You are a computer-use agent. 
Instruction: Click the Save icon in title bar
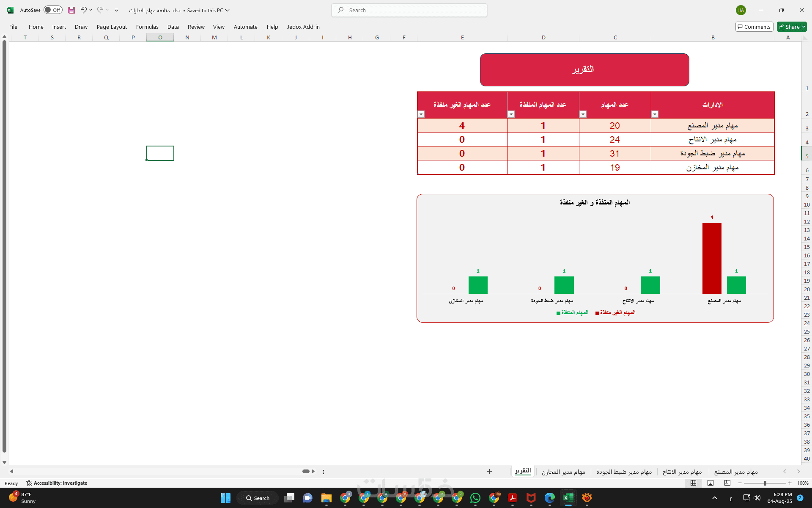[x=71, y=10]
